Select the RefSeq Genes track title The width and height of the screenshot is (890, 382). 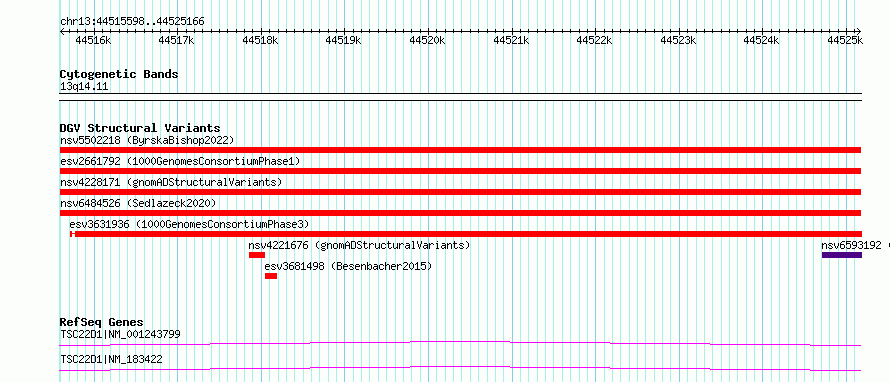102,322
